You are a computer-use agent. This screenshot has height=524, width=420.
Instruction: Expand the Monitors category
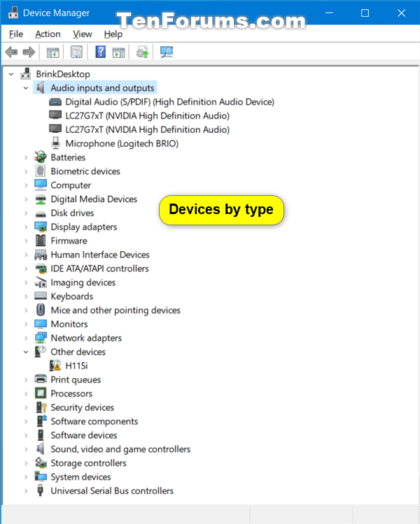pyautogui.click(x=26, y=324)
